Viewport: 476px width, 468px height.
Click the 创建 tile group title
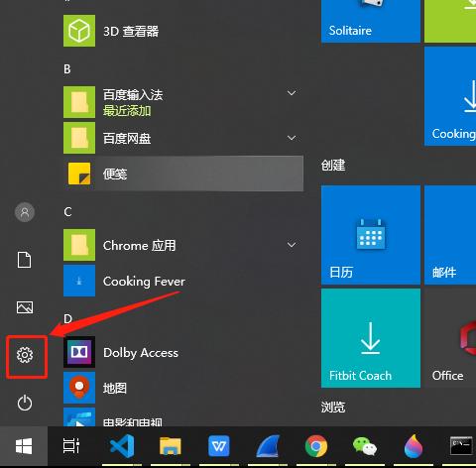click(x=333, y=165)
